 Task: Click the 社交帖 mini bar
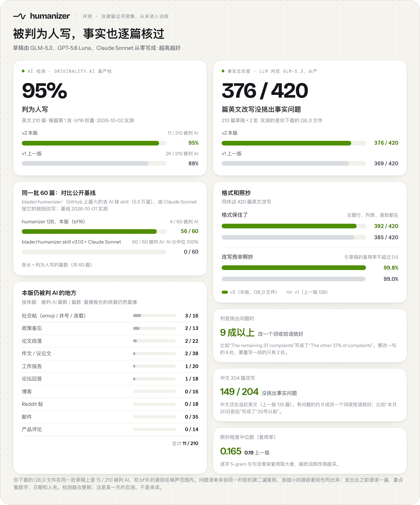[154, 316]
